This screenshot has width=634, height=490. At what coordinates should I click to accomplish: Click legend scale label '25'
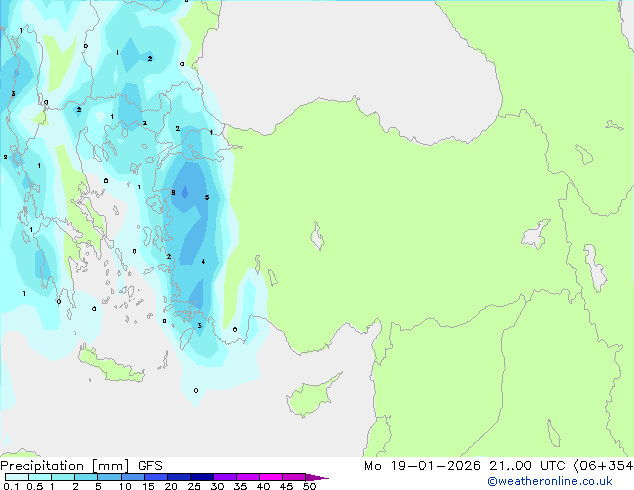point(194,486)
